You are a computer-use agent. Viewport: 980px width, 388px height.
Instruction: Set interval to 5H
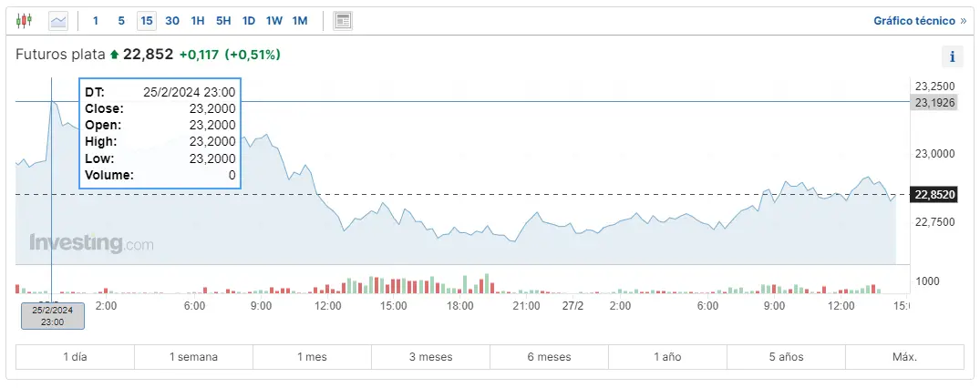(223, 20)
